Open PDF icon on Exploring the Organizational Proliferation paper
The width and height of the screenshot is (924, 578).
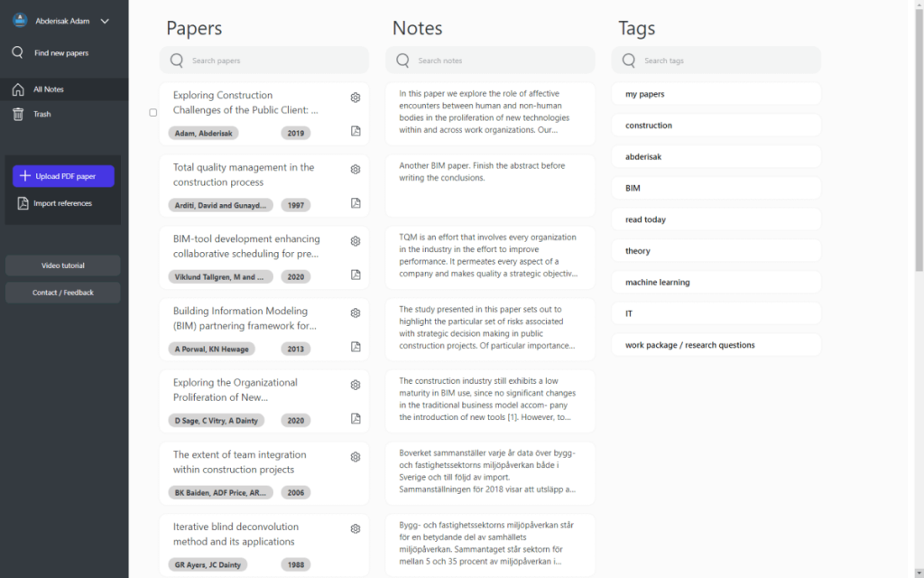coord(356,419)
